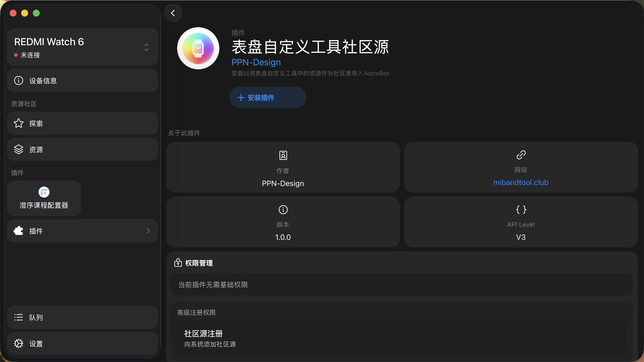Viewport: 644px width, 362px height.
Task: Open 设置 in the sidebar
Action: [83, 343]
